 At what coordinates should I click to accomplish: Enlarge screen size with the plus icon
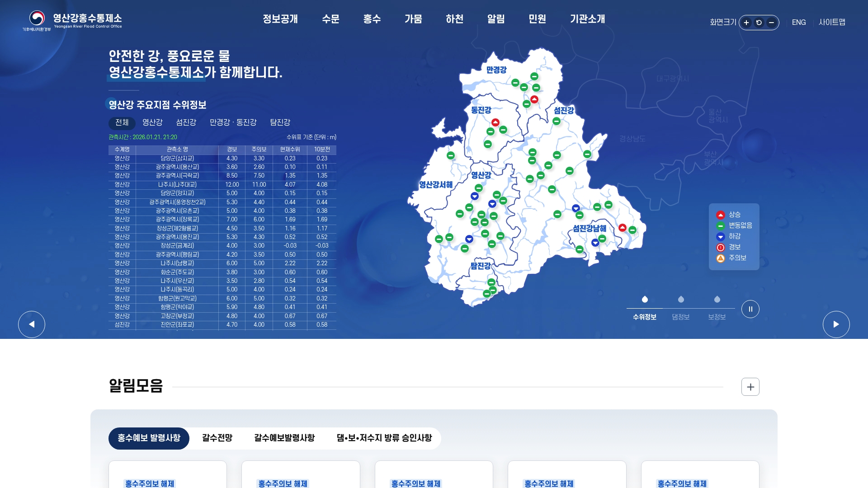tap(745, 22)
